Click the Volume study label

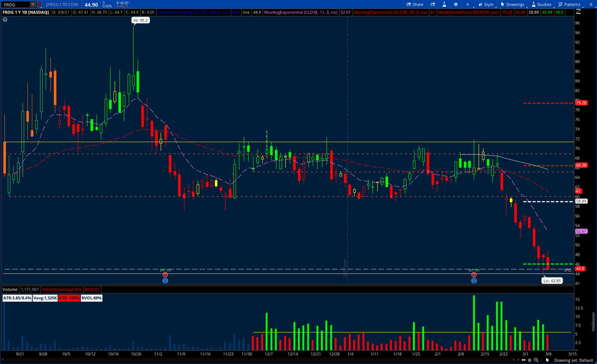tap(9, 289)
